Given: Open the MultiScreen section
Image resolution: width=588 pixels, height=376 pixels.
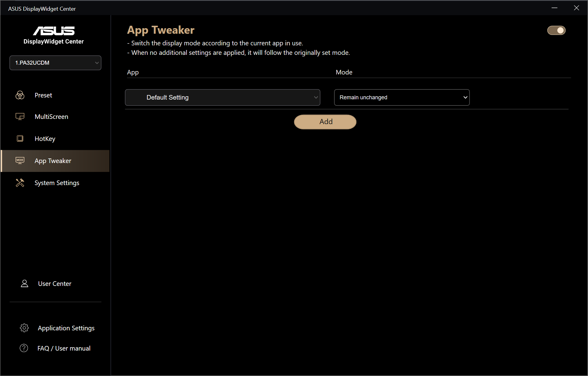Looking at the screenshot, I should click(x=51, y=117).
